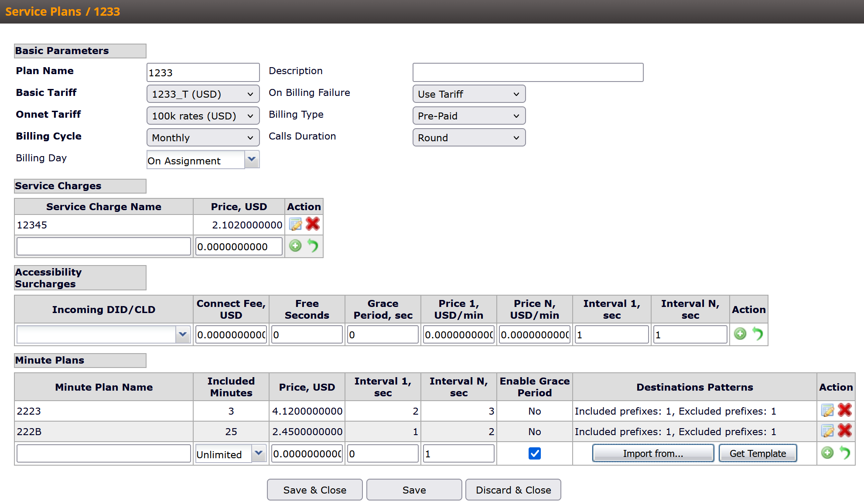
Task: Edit the 12345 service charge
Action: 295,225
